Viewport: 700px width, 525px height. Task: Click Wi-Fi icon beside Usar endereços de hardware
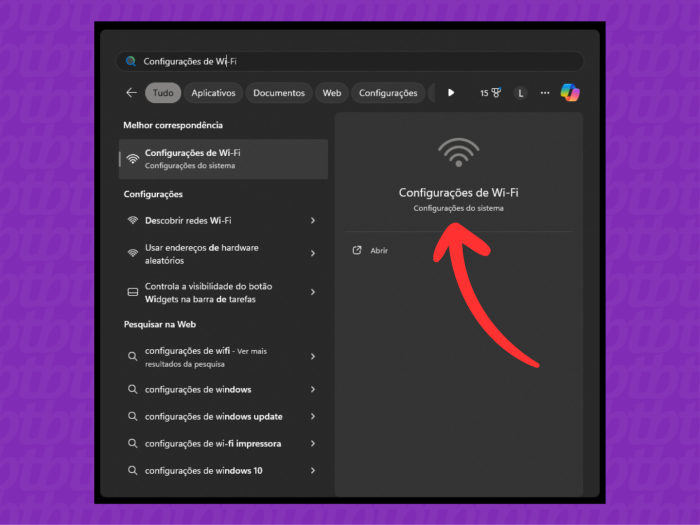133,253
